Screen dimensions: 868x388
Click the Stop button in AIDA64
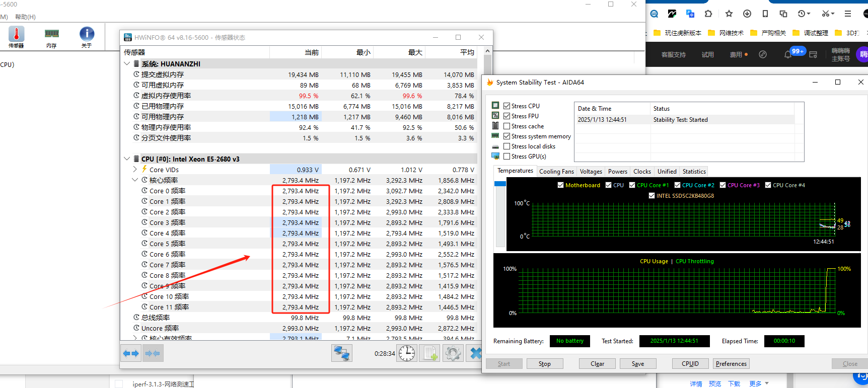click(545, 364)
